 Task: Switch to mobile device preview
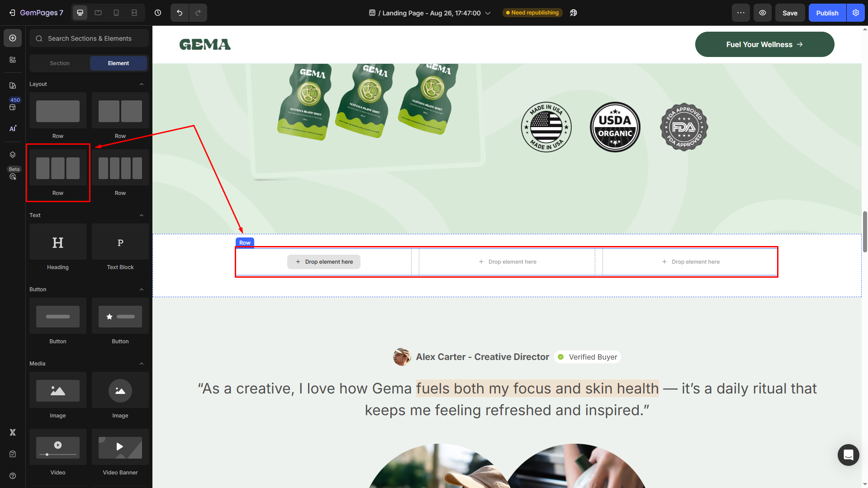(116, 13)
